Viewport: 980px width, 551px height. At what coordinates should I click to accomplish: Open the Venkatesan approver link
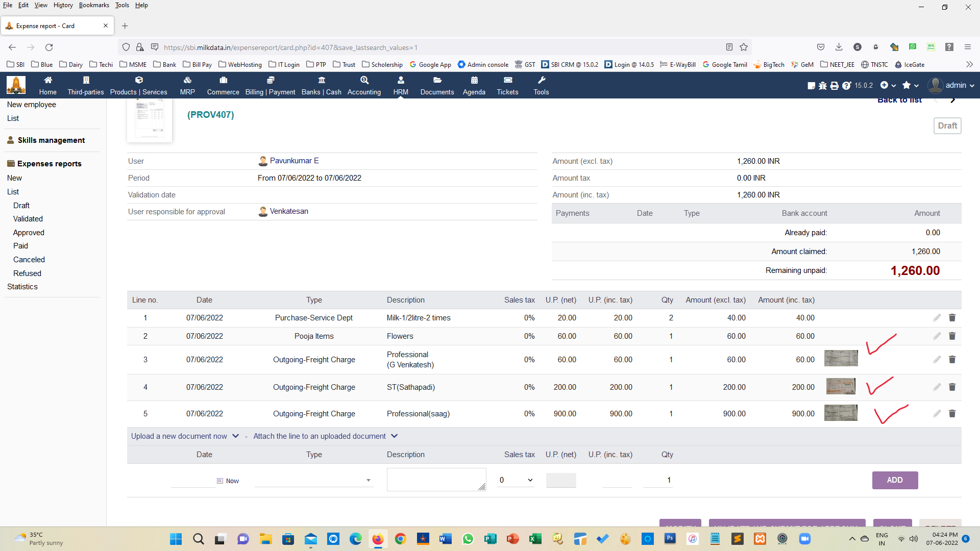pos(288,211)
